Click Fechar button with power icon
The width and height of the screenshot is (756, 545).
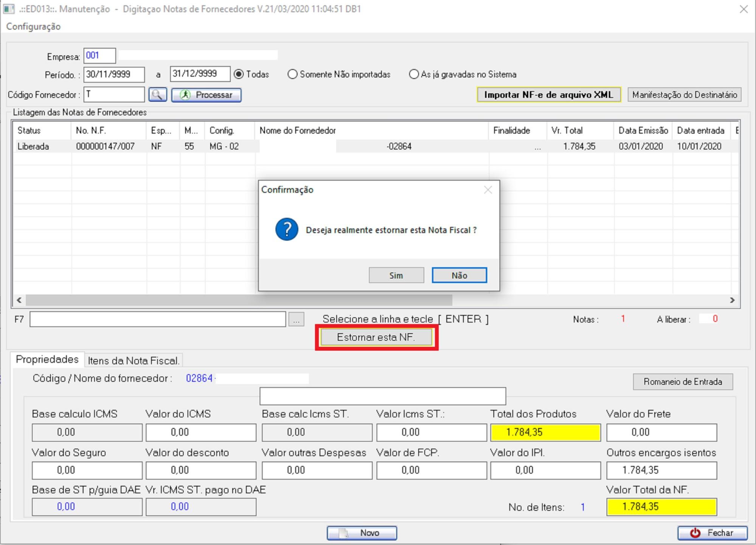712,533
